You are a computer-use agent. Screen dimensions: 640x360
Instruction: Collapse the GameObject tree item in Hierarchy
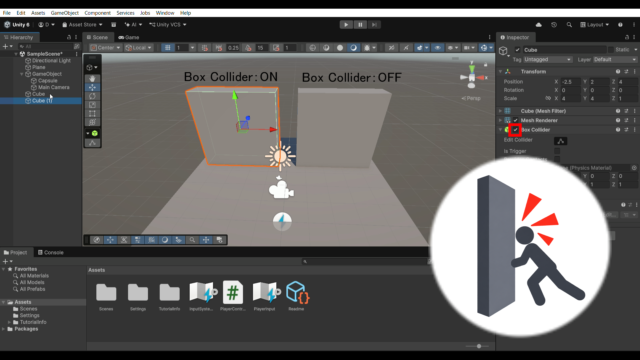tap(22, 74)
